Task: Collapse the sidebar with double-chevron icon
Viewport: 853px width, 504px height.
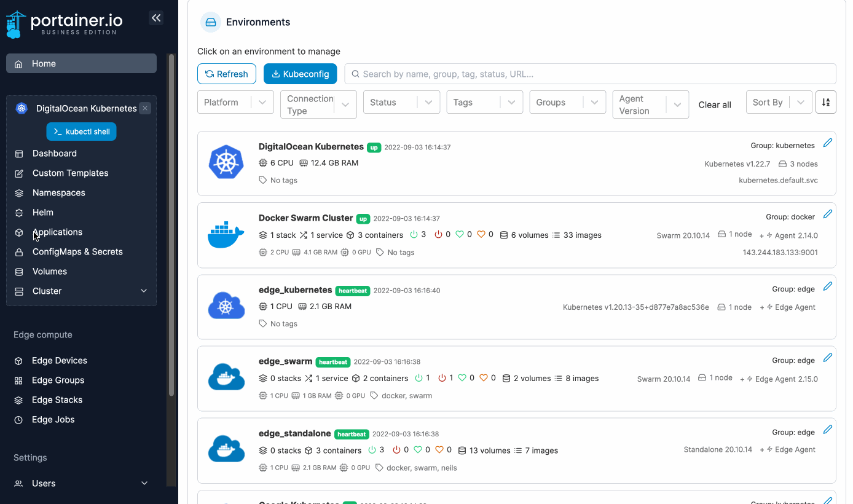Action: click(x=156, y=18)
